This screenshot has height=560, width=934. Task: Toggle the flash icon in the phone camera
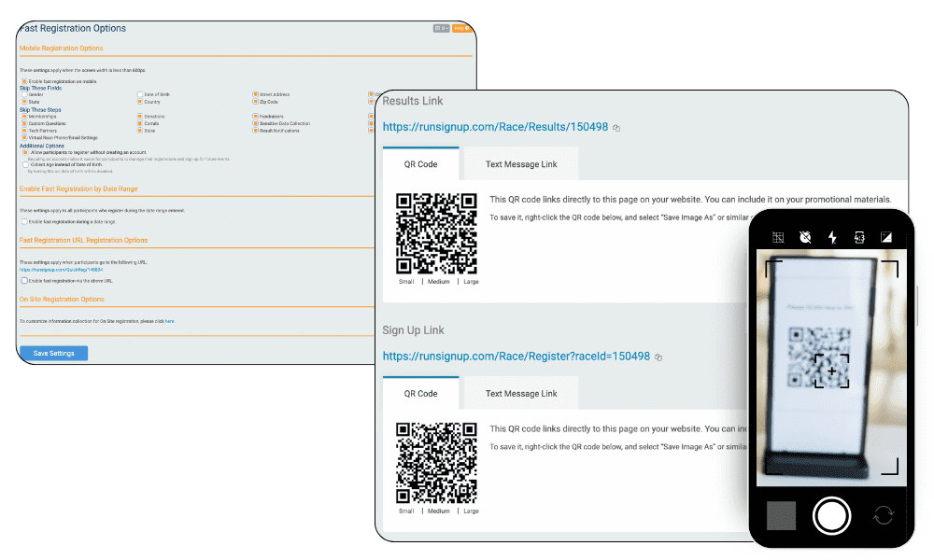point(832,237)
